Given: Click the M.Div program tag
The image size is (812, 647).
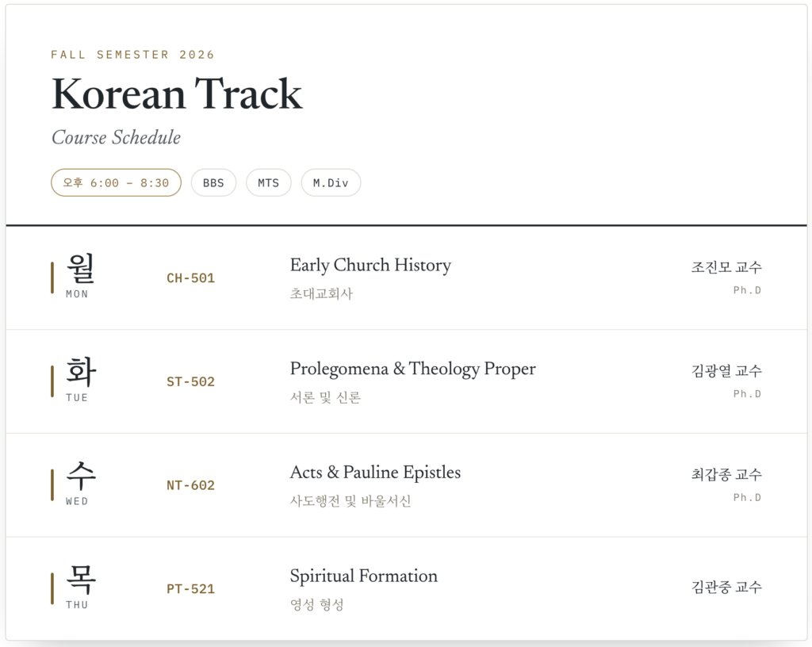Looking at the screenshot, I should point(331,182).
